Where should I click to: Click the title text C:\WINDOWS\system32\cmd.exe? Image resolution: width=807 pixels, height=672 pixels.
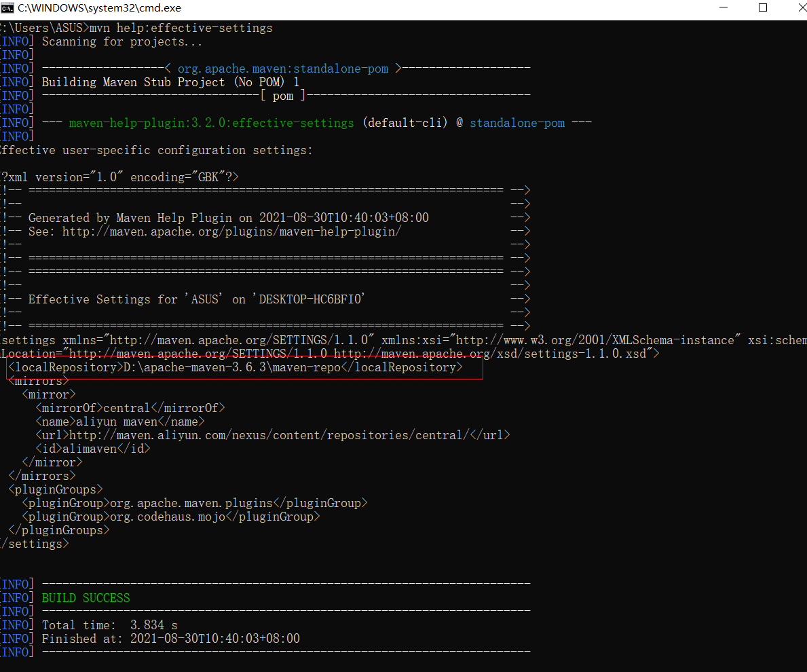coord(99,8)
